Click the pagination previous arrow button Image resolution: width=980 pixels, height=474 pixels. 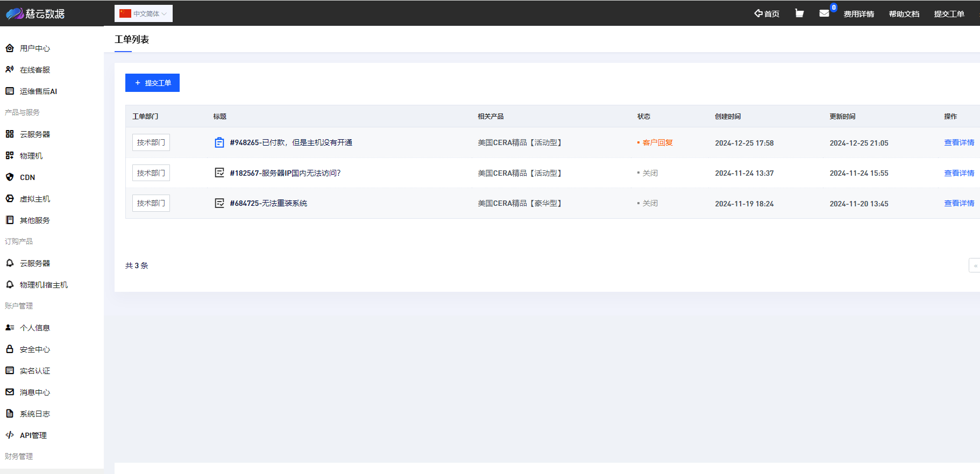tap(975, 265)
